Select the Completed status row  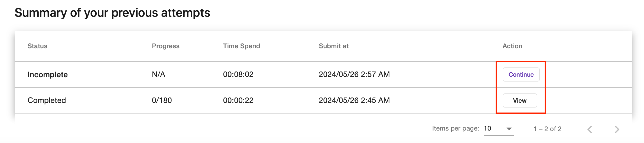pyautogui.click(x=323, y=100)
